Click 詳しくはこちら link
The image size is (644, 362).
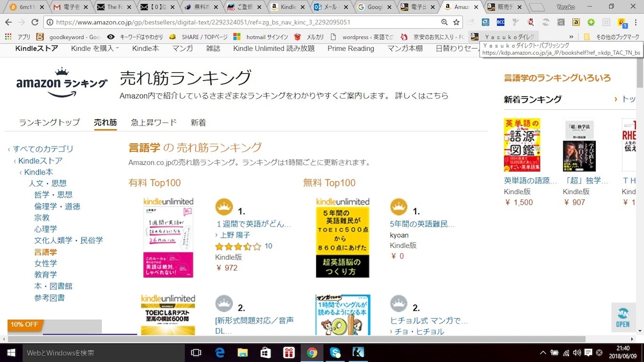point(422,96)
